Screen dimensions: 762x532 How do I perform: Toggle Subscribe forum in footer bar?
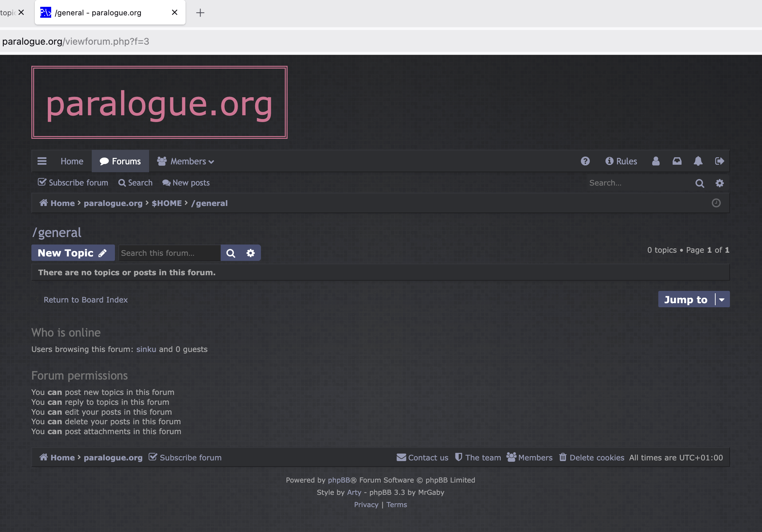185,457
